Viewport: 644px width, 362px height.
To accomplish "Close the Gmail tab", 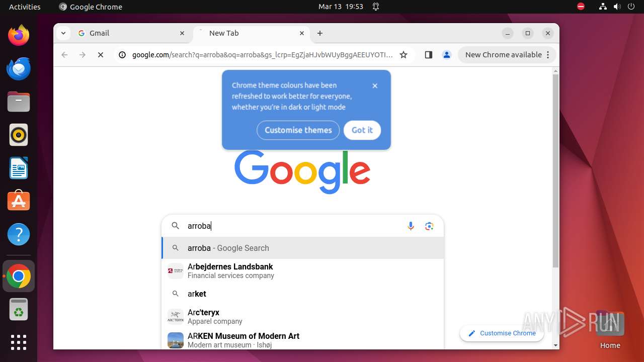I will tap(182, 33).
